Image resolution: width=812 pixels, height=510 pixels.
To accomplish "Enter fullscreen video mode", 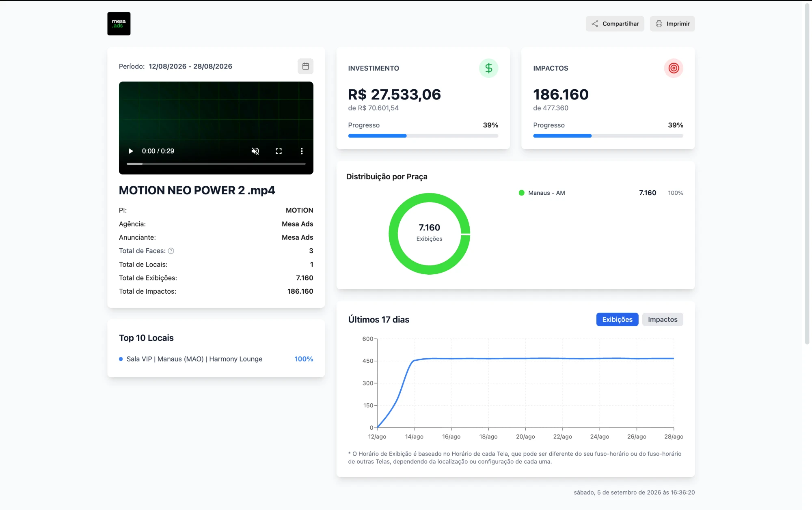I will [279, 151].
